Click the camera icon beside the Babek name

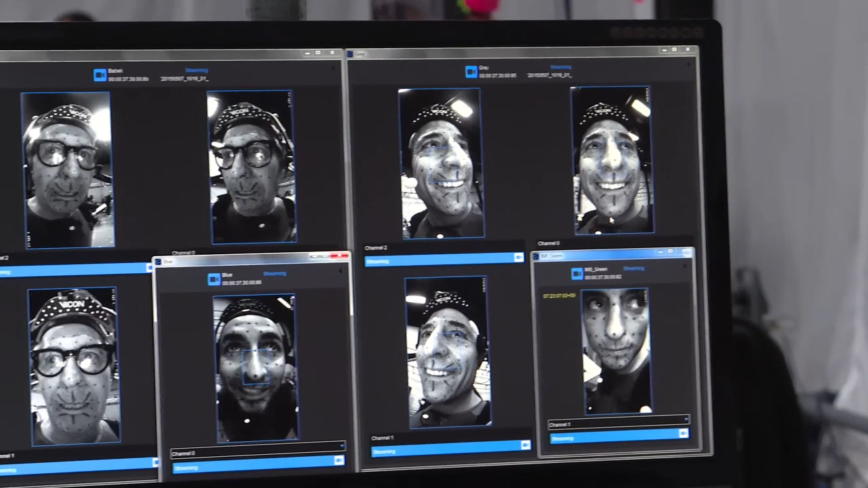100,75
